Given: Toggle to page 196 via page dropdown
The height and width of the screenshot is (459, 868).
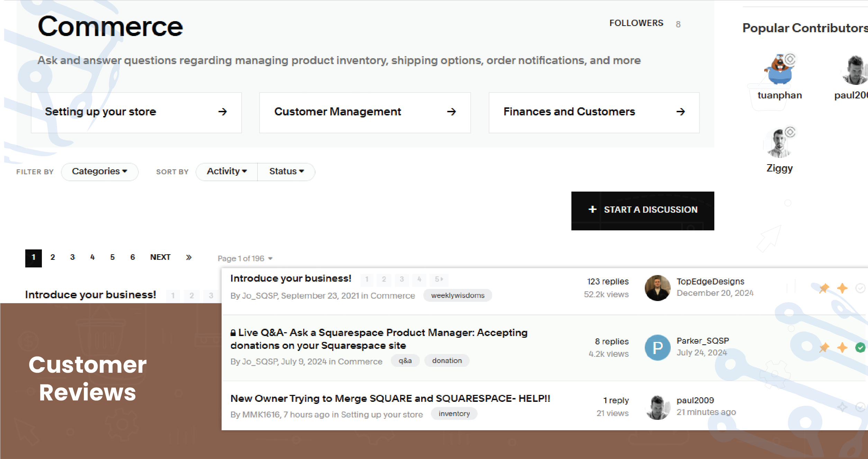Looking at the screenshot, I should pyautogui.click(x=246, y=258).
